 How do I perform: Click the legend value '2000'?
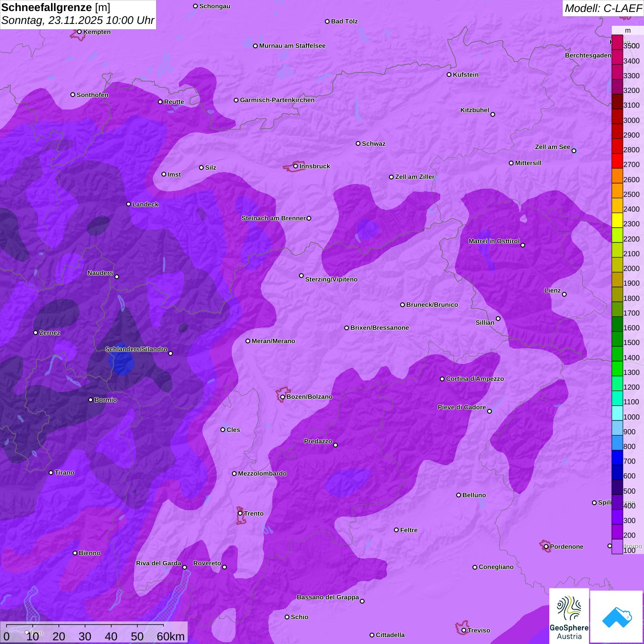(x=631, y=268)
